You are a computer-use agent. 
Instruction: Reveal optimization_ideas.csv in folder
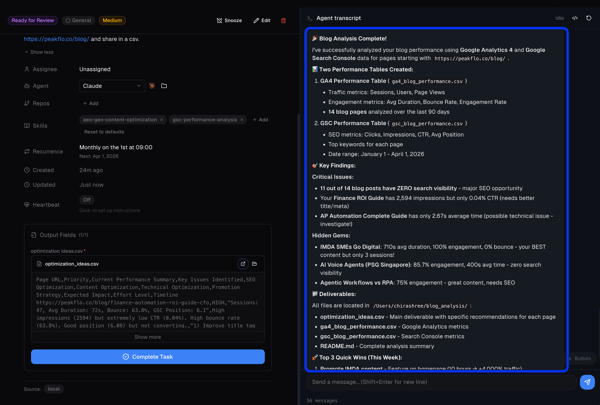pyautogui.click(x=255, y=264)
